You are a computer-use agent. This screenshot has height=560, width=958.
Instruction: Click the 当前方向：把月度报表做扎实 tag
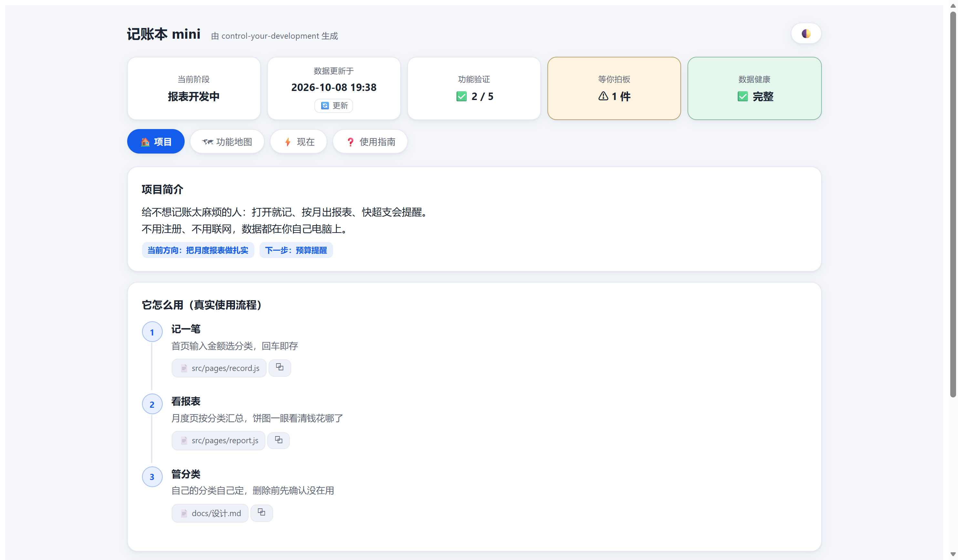point(198,250)
